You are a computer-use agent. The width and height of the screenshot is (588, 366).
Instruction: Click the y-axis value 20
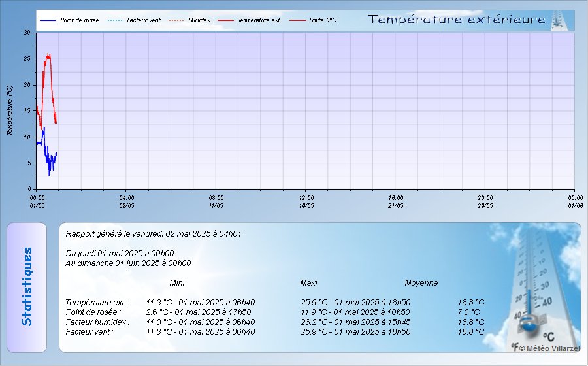27,85
